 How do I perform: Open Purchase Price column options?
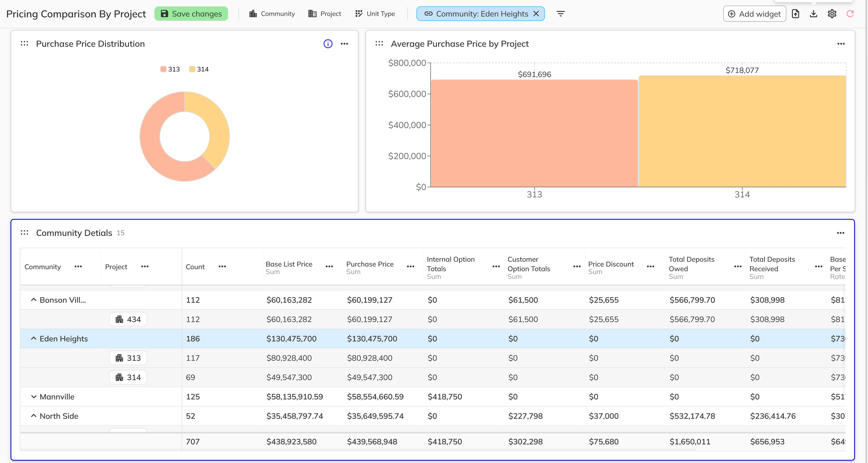(x=410, y=267)
